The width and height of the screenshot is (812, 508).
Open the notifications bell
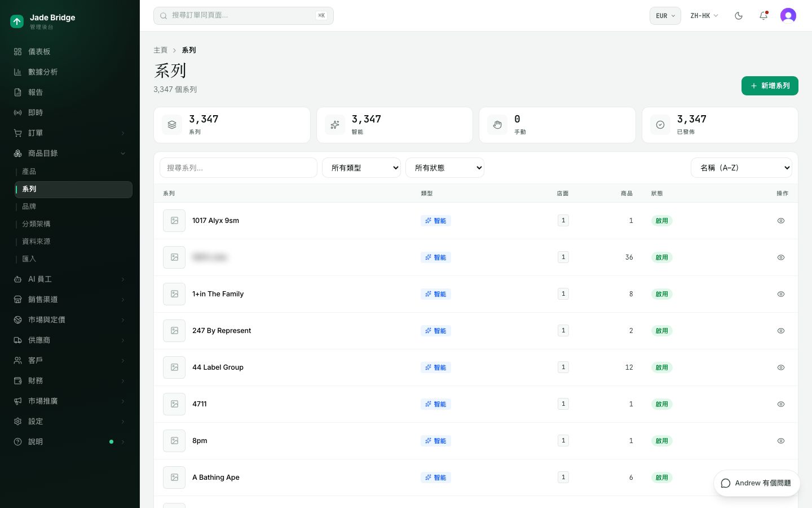pos(764,16)
